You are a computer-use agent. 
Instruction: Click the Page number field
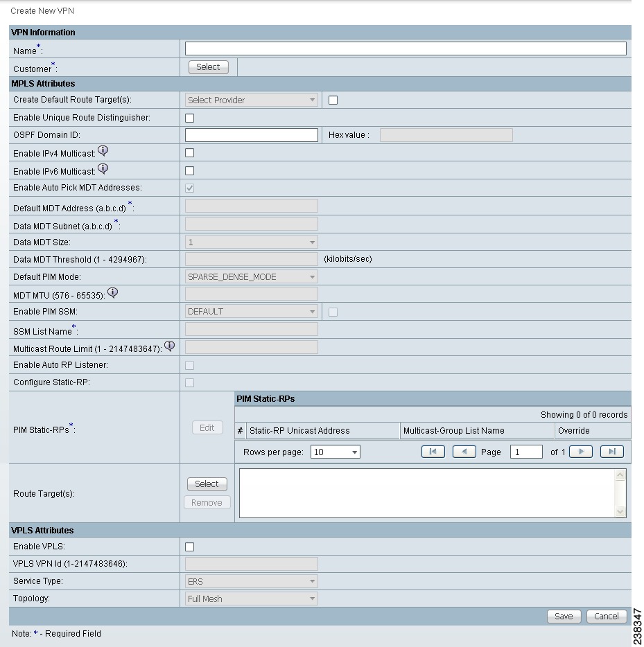pos(526,452)
